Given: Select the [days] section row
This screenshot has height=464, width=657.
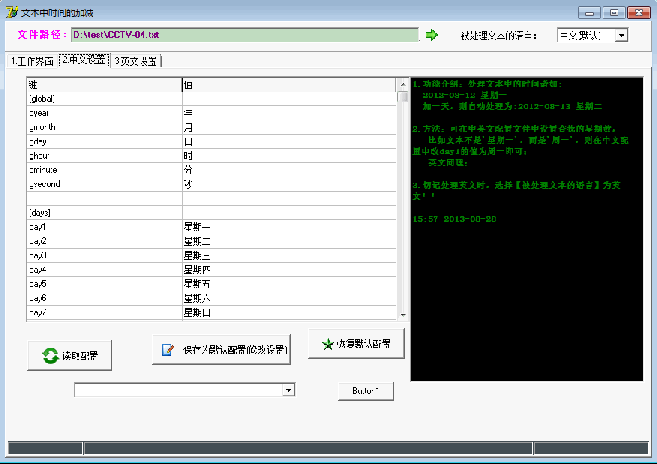Looking at the screenshot, I should point(212,213).
